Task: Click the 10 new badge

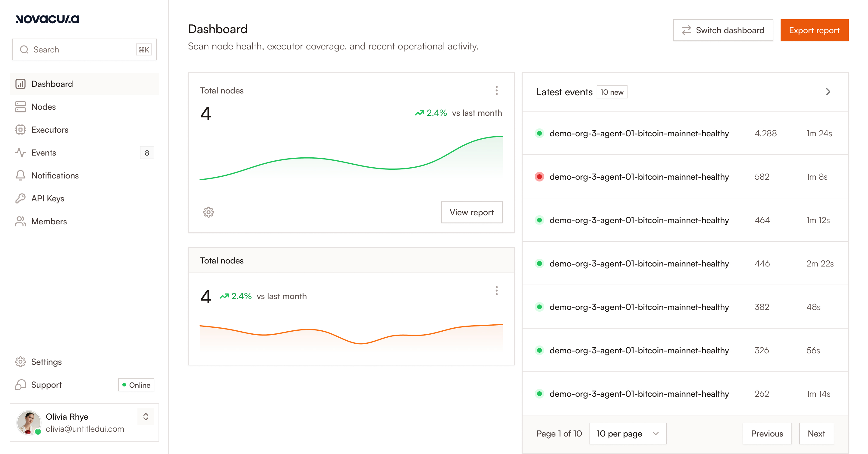Action: coord(612,92)
